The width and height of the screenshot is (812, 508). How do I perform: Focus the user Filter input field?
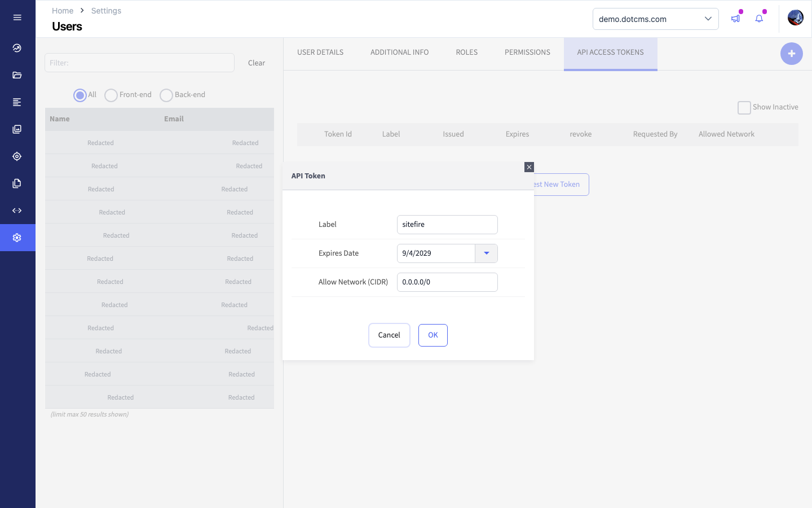[x=139, y=63]
